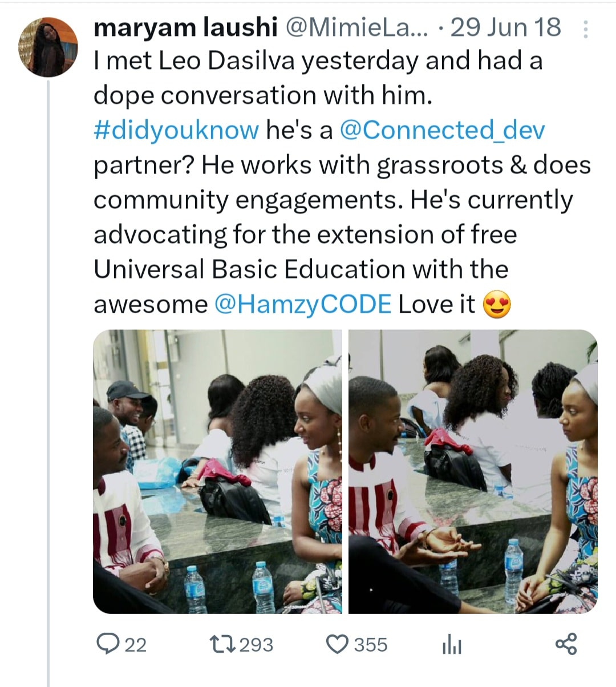The width and height of the screenshot is (616, 687).
Task: Click the 293 retweets count
Action: coord(256,645)
